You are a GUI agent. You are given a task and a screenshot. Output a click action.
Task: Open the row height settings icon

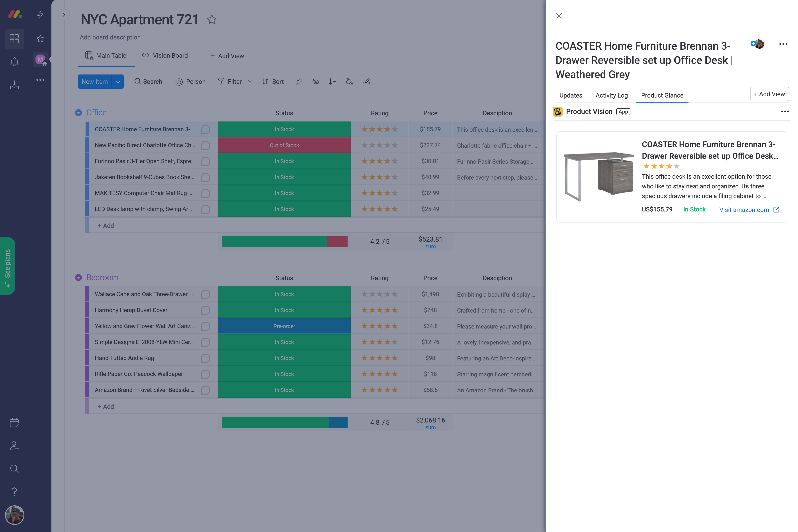[332, 81]
